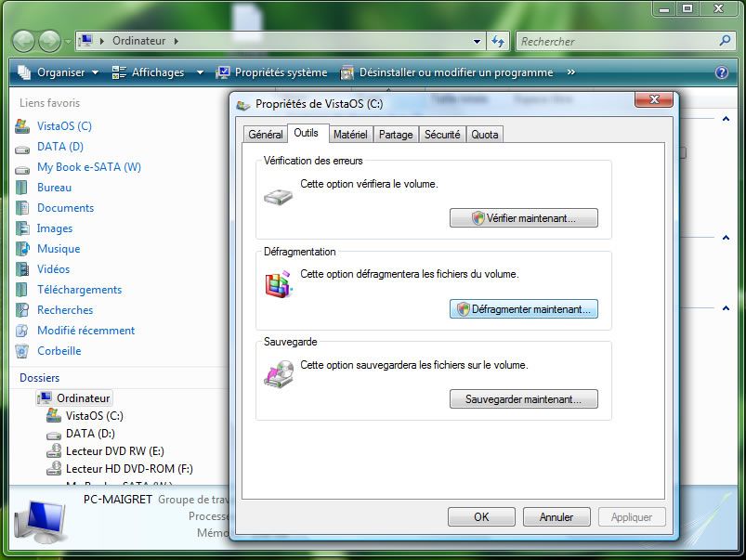The image size is (746, 560).
Task: Switch to the Quota tab
Action: [484, 135]
